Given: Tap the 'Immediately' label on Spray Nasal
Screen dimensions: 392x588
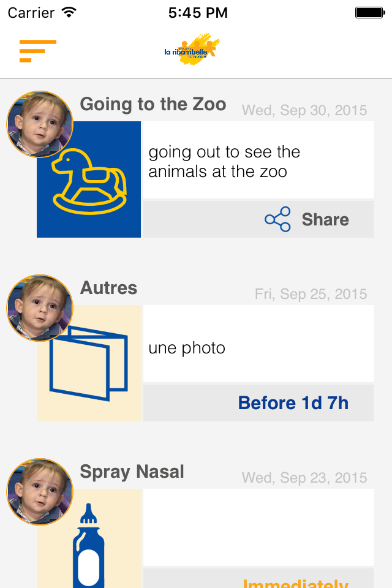Looking at the screenshot, I should coord(295,582).
